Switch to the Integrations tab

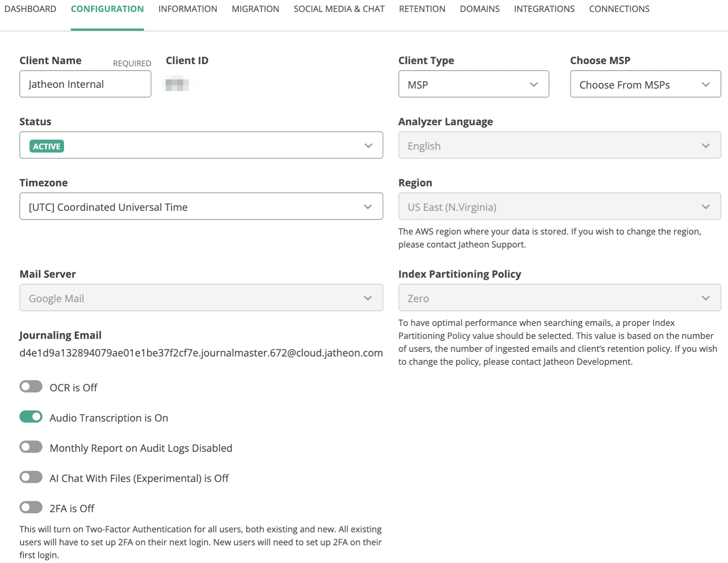click(x=544, y=9)
